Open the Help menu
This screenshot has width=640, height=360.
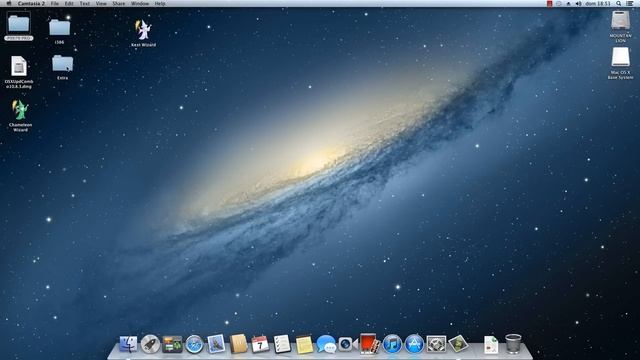pyautogui.click(x=160, y=3)
